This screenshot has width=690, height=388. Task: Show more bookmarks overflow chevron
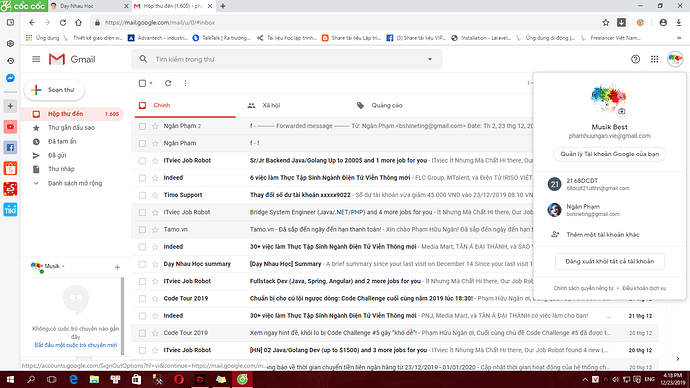click(679, 38)
